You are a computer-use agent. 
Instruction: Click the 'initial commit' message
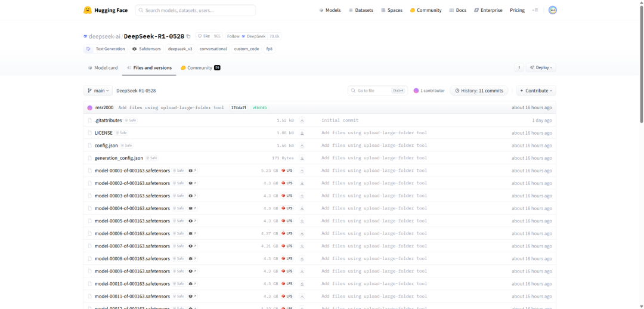(340, 120)
